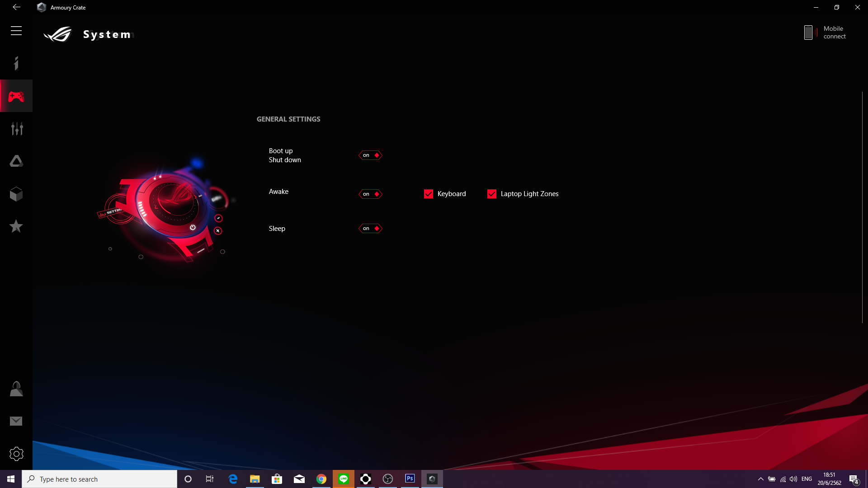Open the Windows Start menu
The image size is (868, 488).
tap(11, 479)
